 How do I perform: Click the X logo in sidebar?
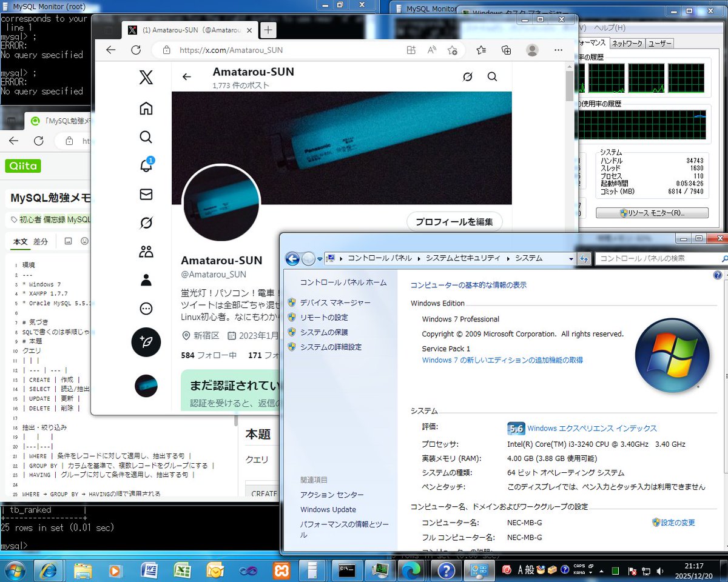point(146,77)
